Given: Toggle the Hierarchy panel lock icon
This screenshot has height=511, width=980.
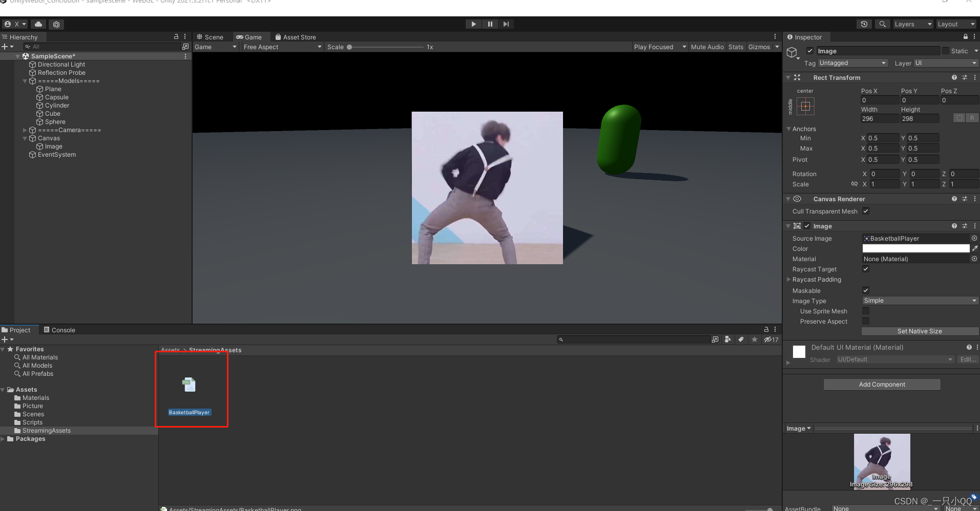Looking at the screenshot, I should point(176,37).
